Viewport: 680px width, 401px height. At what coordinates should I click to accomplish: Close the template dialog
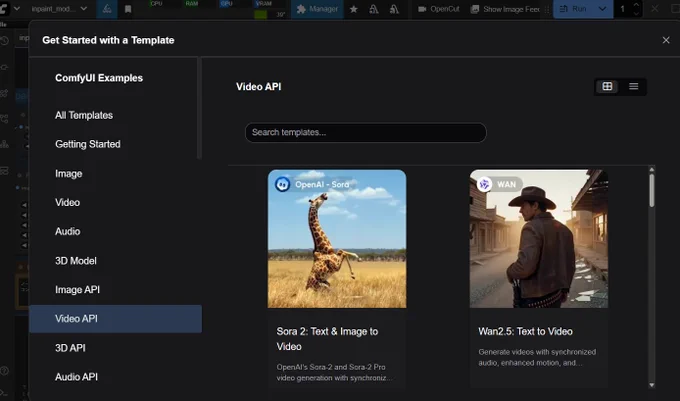pyautogui.click(x=666, y=40)
